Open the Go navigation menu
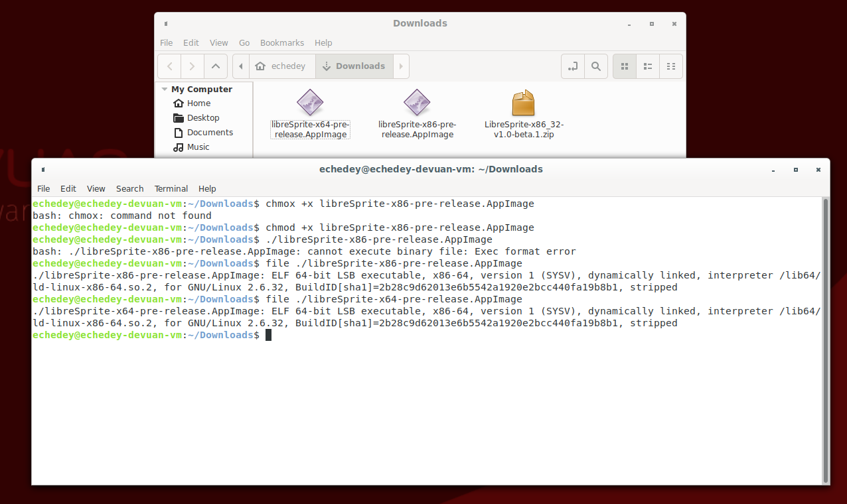The width and height of the screenshot is (847, 504). coord(244,42)
